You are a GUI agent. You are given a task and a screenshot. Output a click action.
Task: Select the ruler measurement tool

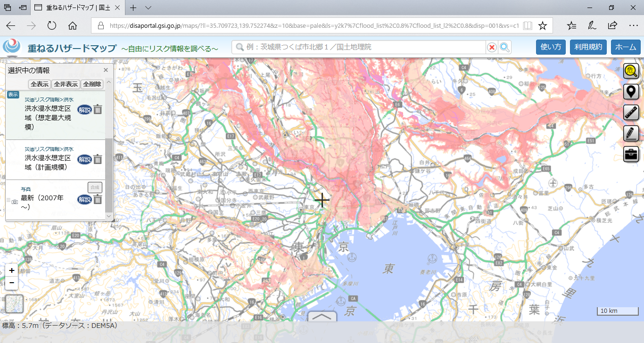point(631,113)
